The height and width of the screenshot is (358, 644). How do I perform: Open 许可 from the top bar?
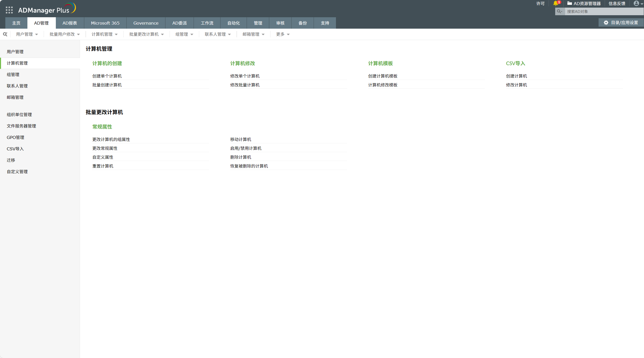point(540,3)
